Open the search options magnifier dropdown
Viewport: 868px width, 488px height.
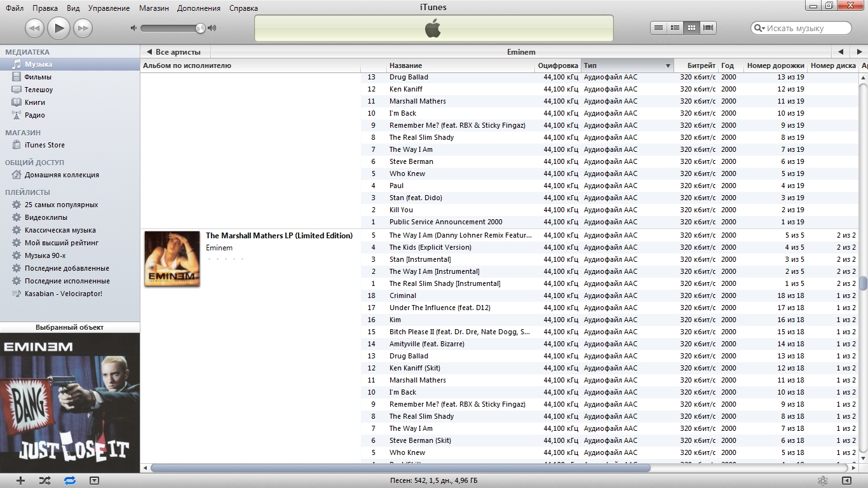[759, 28]
